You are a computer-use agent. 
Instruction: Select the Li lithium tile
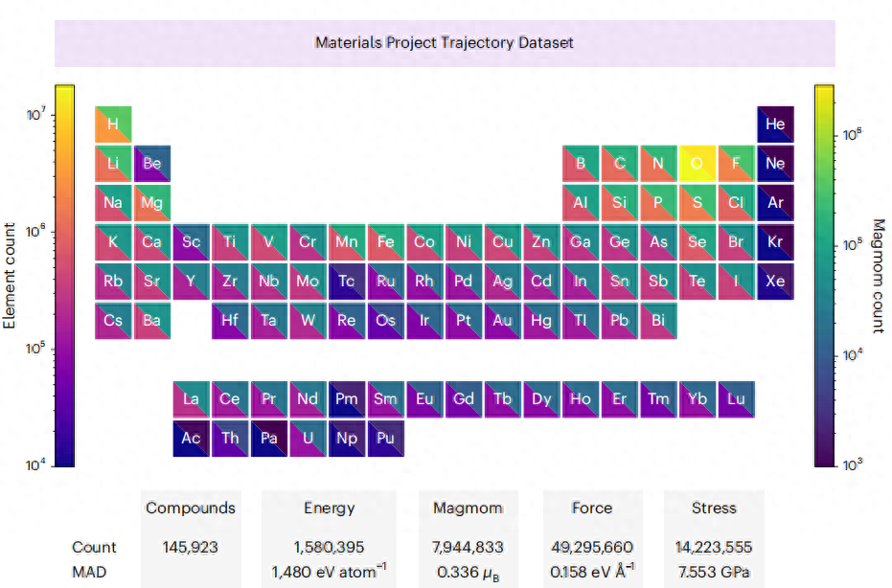(113, 163)
